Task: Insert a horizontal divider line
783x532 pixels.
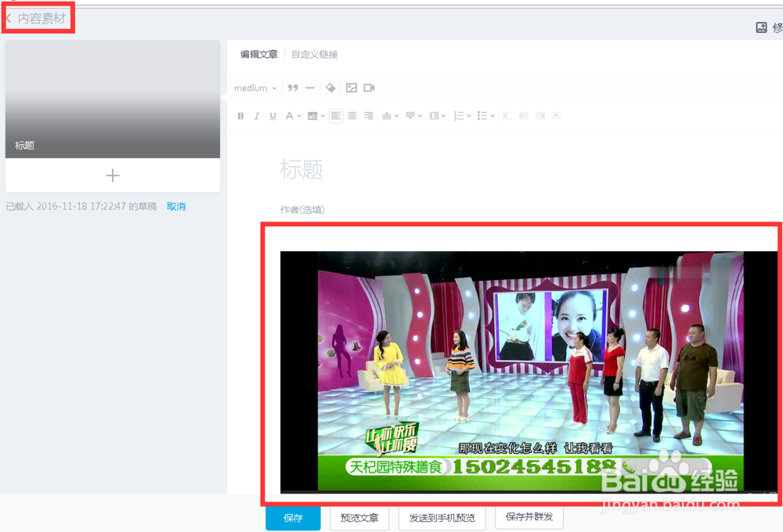Action: [x=310, y=88]
